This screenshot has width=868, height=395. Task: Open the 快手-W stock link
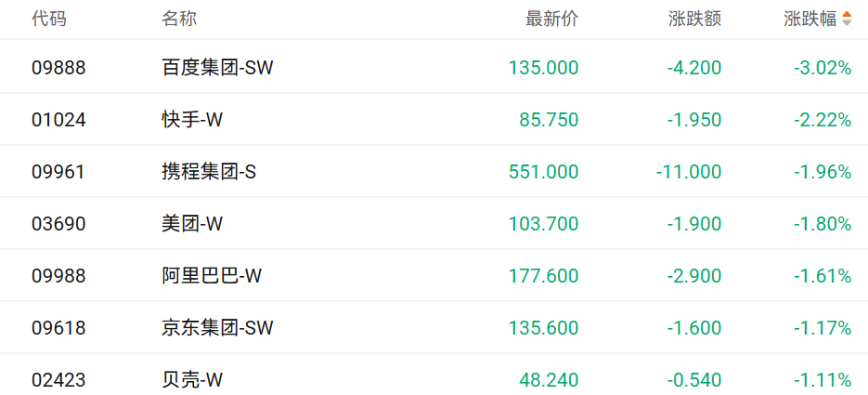coord(192,119)
